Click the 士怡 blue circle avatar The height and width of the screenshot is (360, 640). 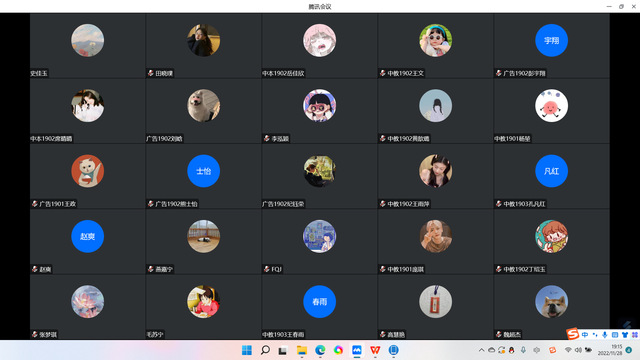203,171
